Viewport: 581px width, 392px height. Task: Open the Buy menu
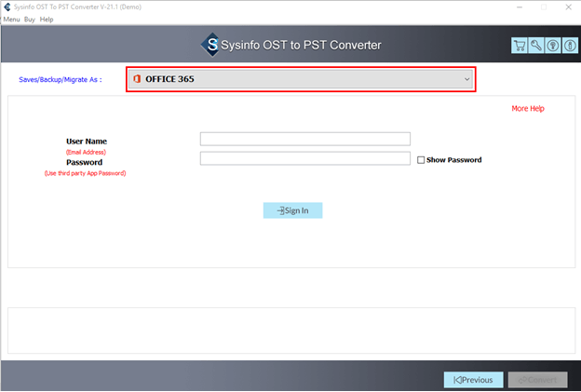pyautogui.click(x=30, y=20)
